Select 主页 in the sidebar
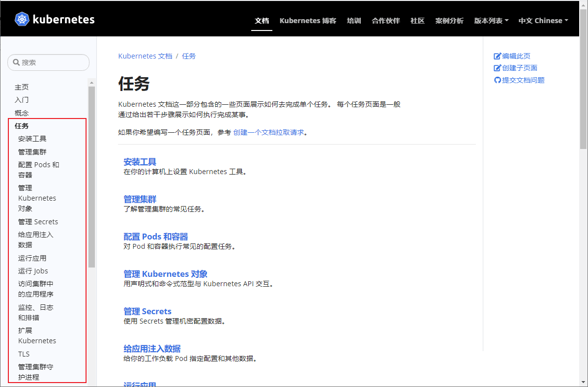The width and height of the screenshot is (588, 387). click(x=21, y=87)
